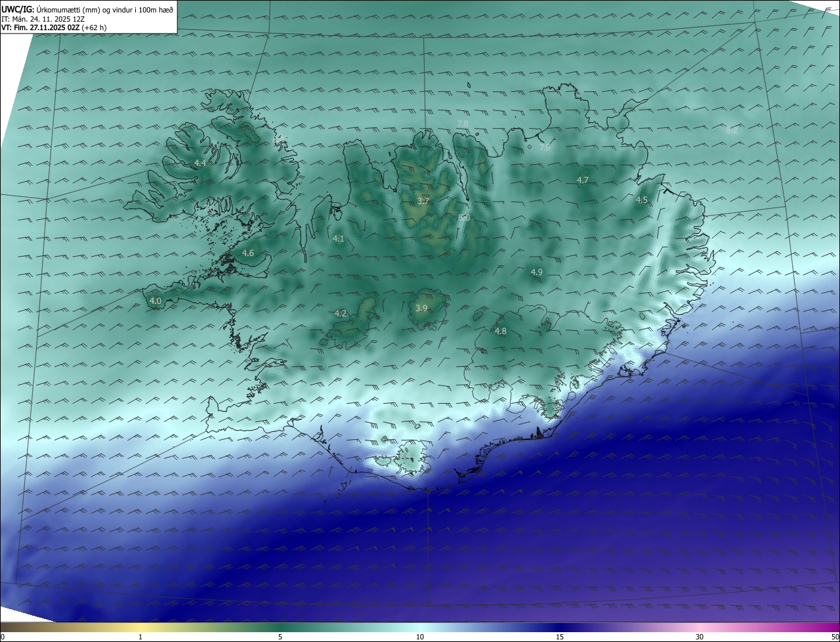Click the 5 tick label on the color scale
Viewport: 840px width, 642px height.
[x=280, y=637]
